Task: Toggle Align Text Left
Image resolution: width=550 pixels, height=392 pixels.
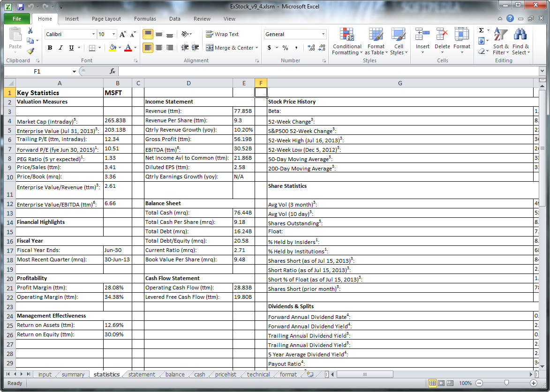Action: click(148, 48)
